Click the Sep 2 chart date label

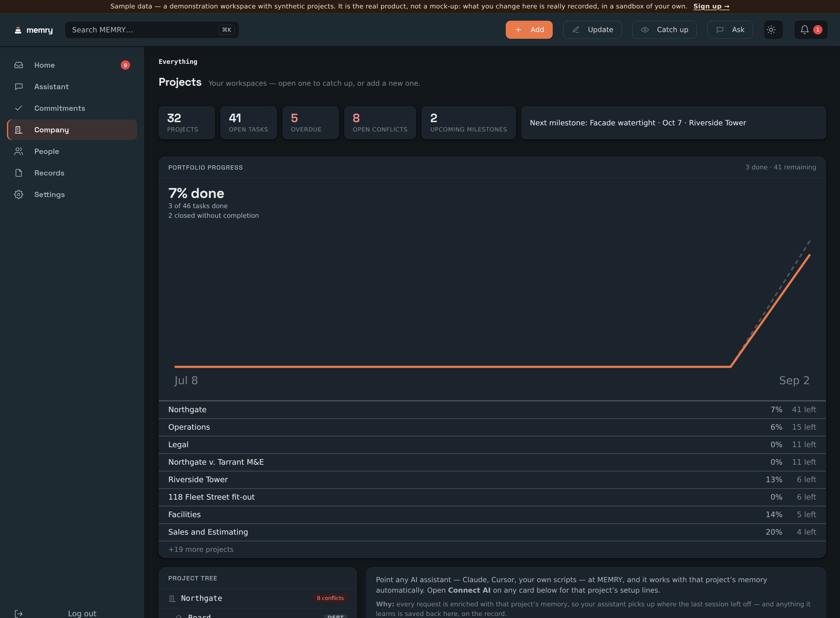[794, 380]
